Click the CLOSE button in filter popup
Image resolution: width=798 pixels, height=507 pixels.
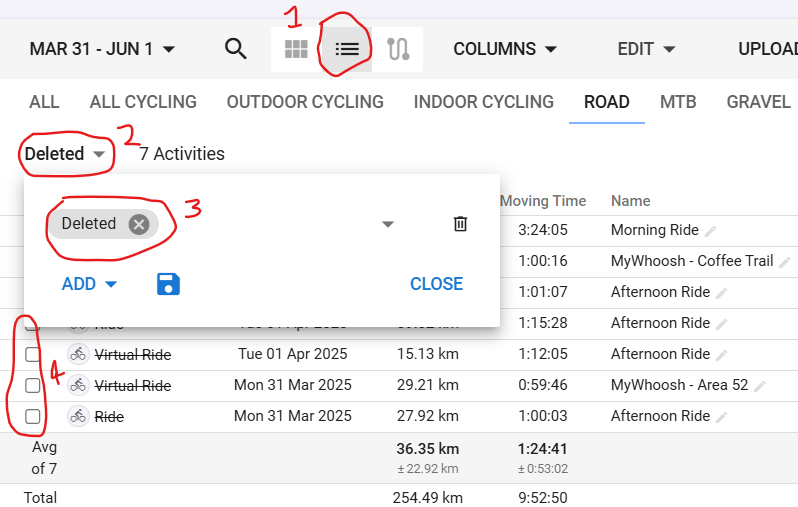click(x=437, y=284)
